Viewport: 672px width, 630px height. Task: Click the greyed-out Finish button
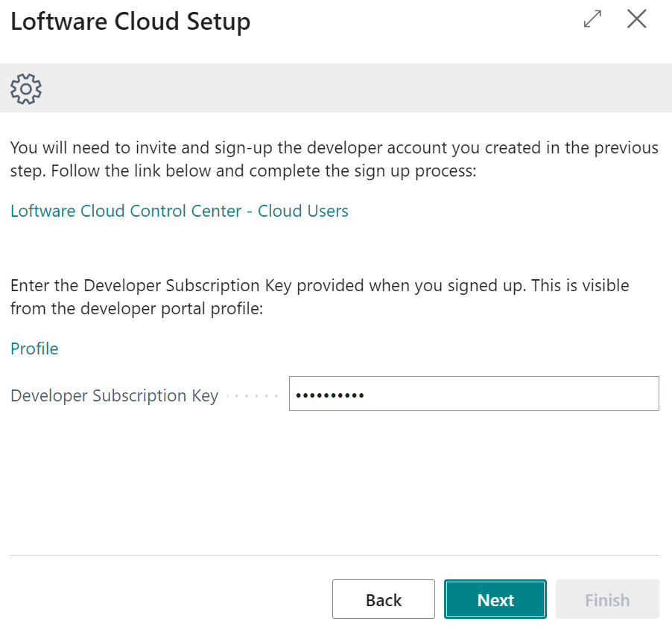click(x=606, y=599)
